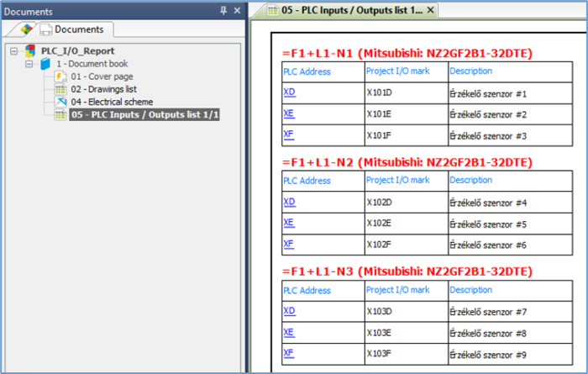Viewport: 588px width, 374px height.
Task: Click the =F1+L1-N2 red heading
Action: point(407,162)
